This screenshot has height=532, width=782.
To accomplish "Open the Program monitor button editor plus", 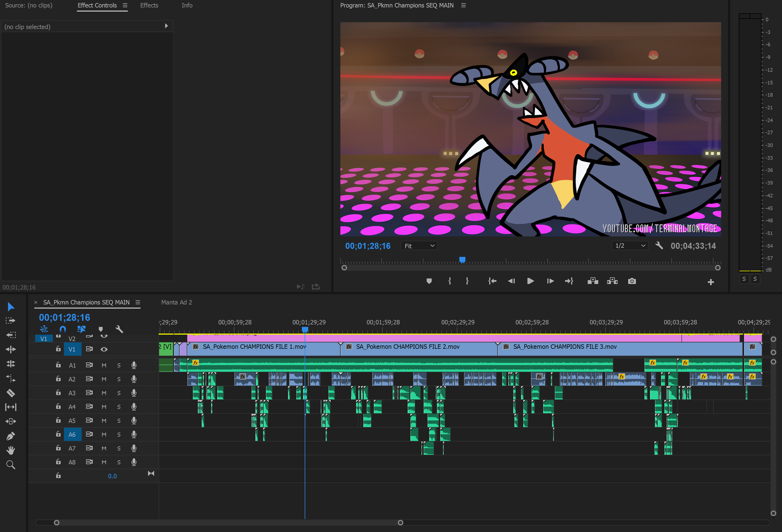I will pyautogui.click(x=711, y=282).
